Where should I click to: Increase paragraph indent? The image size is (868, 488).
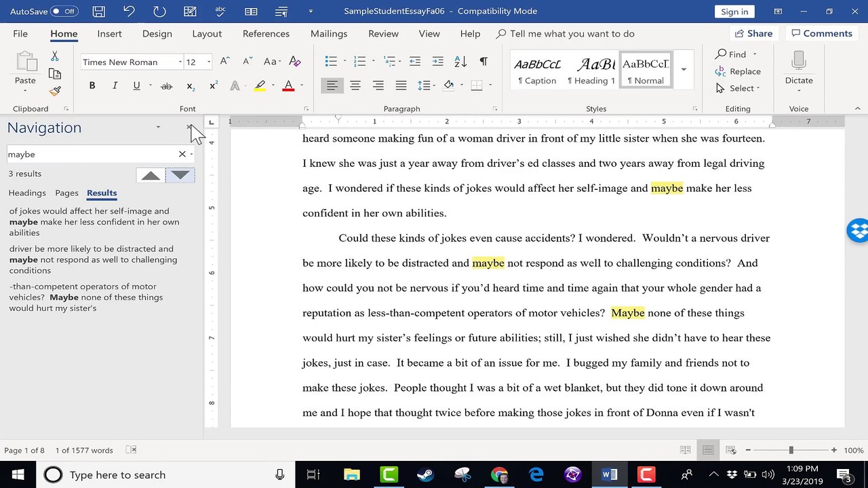437,62
